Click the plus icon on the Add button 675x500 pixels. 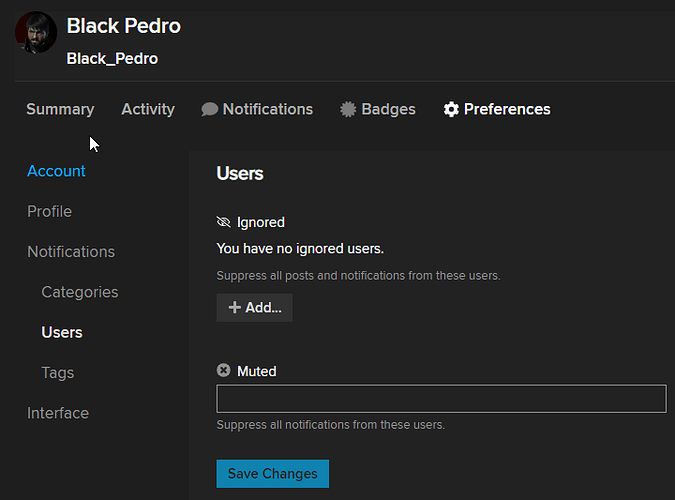tap(235, 307)
